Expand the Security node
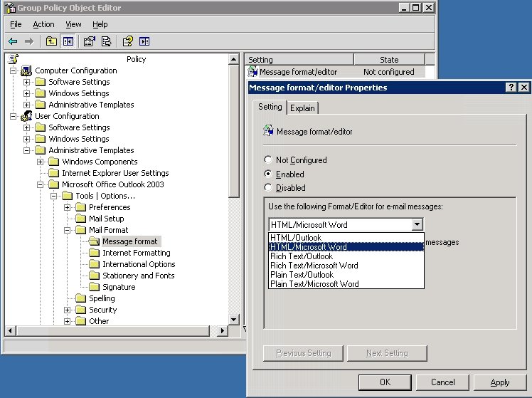The height and width of the screenshot is (398, 532). click(67, 310)
